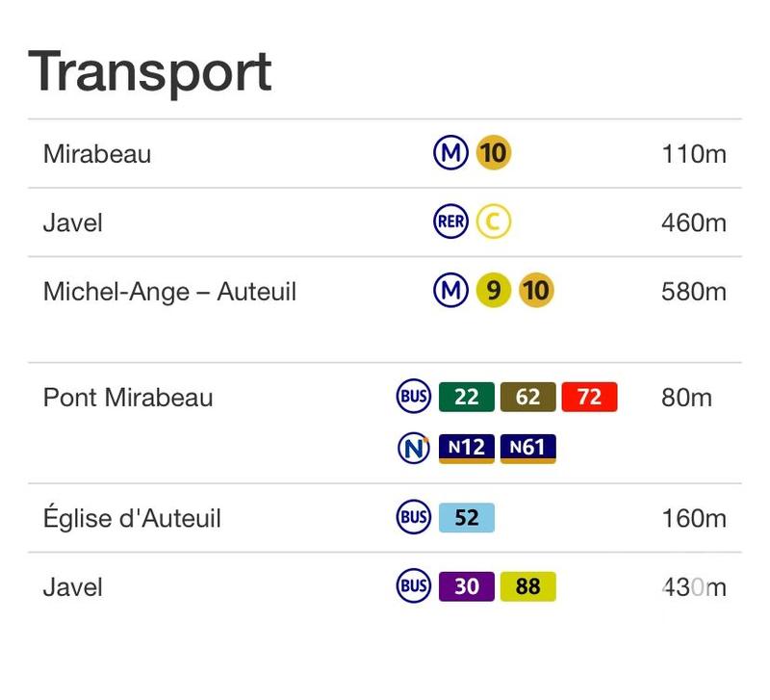The width and height of the screenshot is (770, 700).
Task: Select the N61 night bus badge
Action: point(528,448)
